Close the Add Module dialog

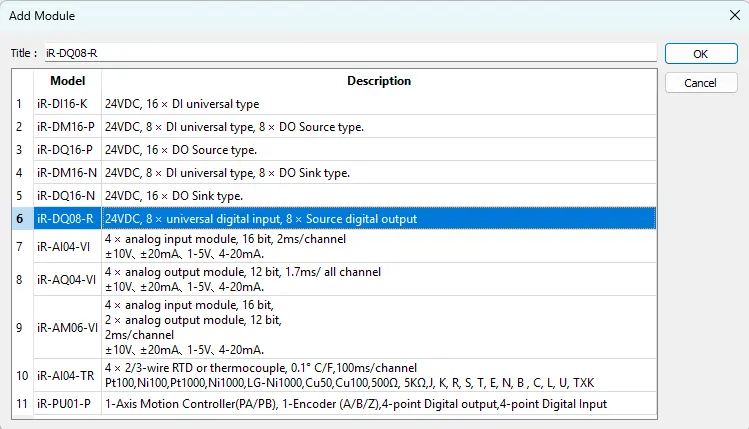coord(735,15)
